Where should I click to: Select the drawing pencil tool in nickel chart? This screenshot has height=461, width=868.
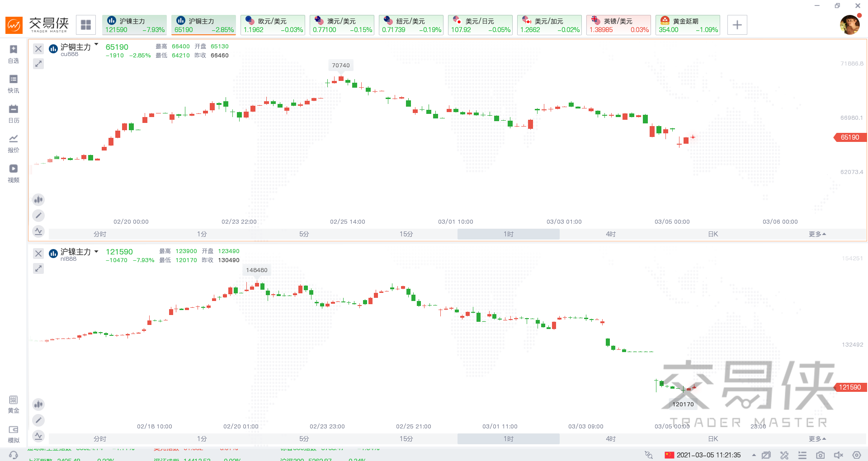(x=38, y=420)
